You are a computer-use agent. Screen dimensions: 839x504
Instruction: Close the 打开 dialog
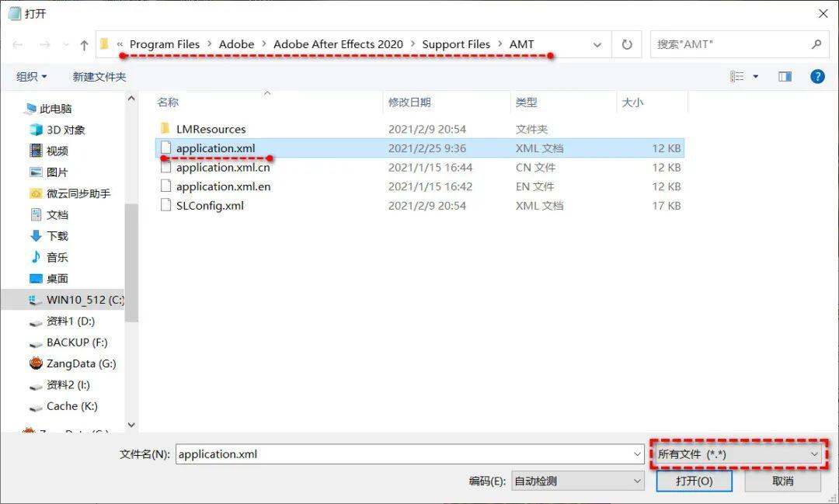[823, 13]
